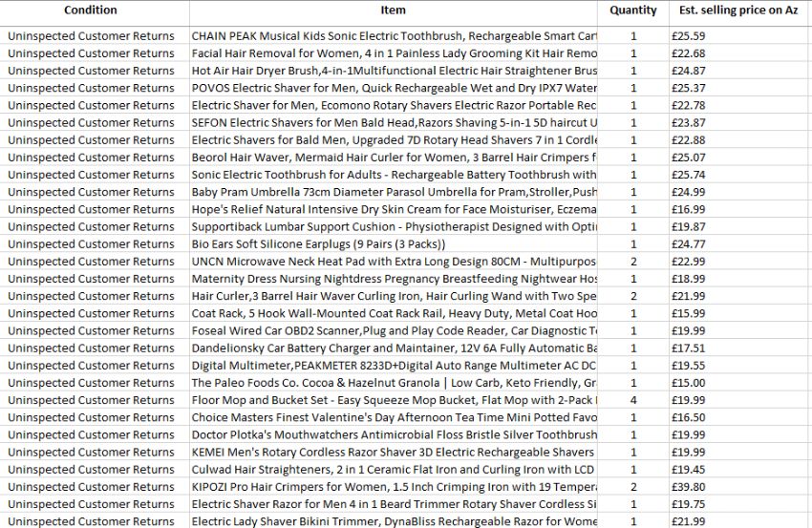812x528 pixels.
Task: Click the £16.99 price cell
Action: click(x=740, y=209)
